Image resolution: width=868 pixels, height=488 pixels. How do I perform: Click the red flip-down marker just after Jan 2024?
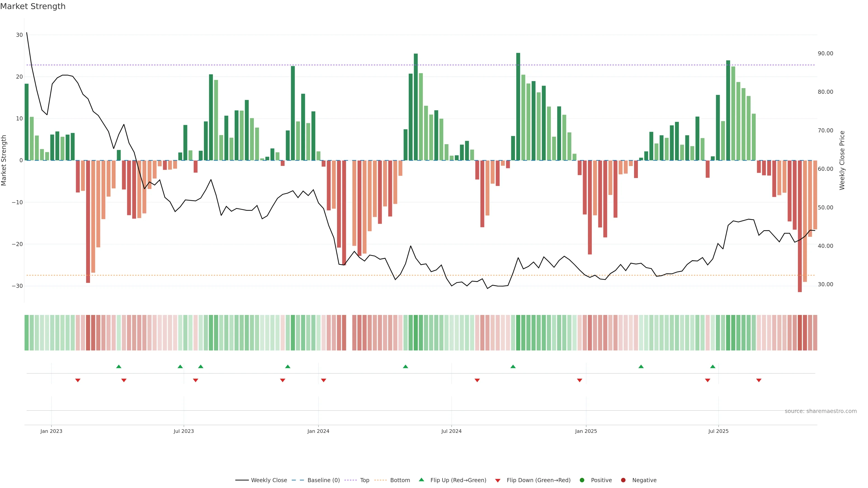click(323, 380)
